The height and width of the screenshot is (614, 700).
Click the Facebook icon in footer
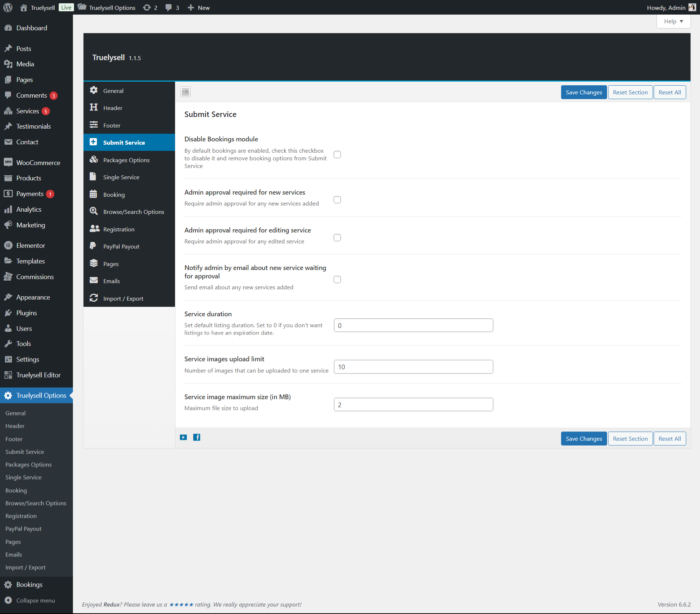tap(197, 437)
